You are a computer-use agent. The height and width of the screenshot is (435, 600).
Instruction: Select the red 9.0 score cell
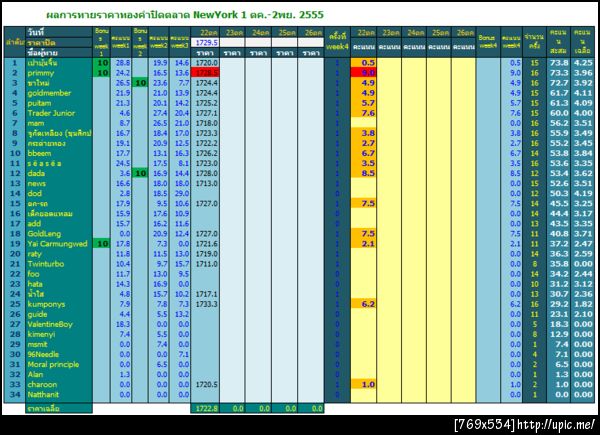pos(363,73)
